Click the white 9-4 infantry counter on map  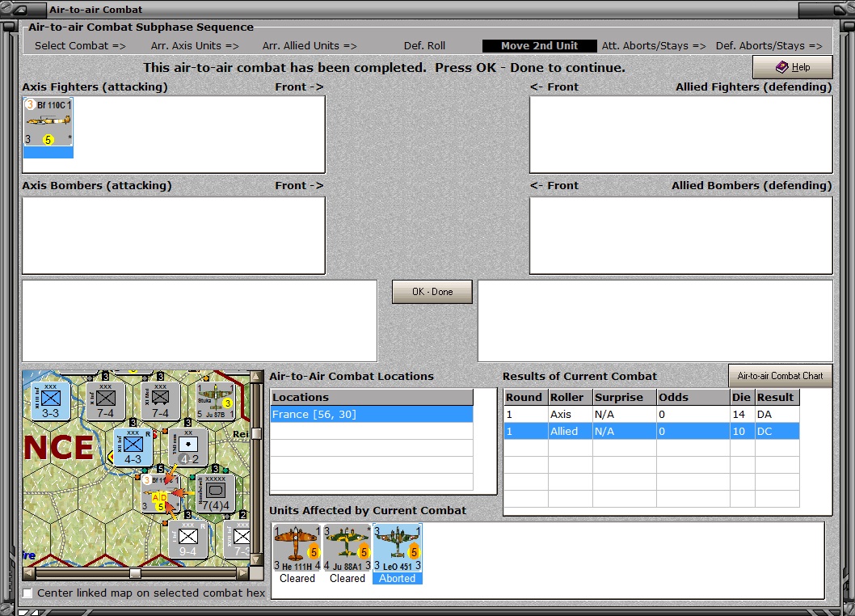point(188,539)
